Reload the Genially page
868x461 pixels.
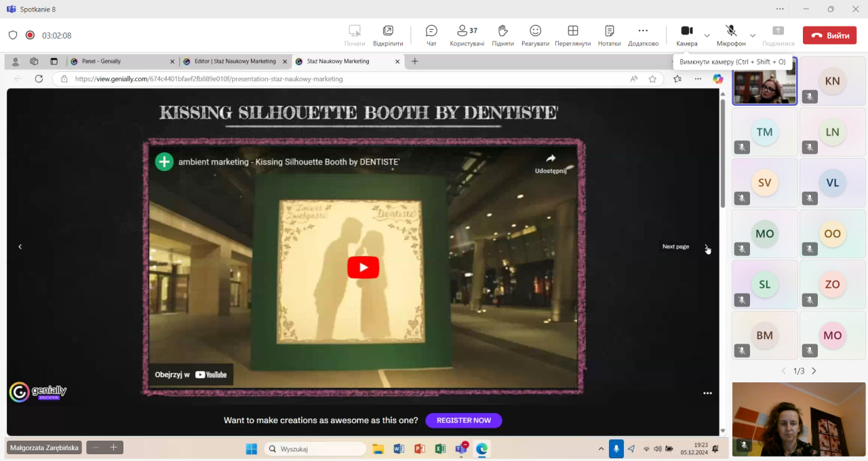click(39, 79)
